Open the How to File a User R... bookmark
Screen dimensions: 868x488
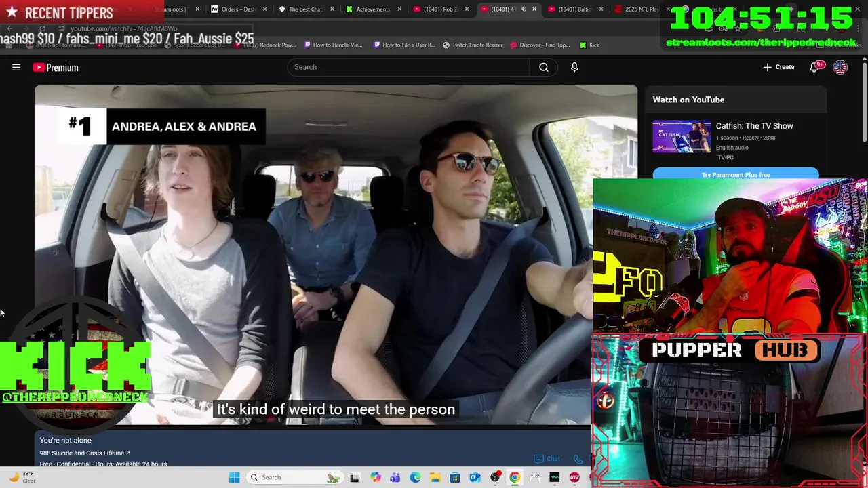point(404,45)
